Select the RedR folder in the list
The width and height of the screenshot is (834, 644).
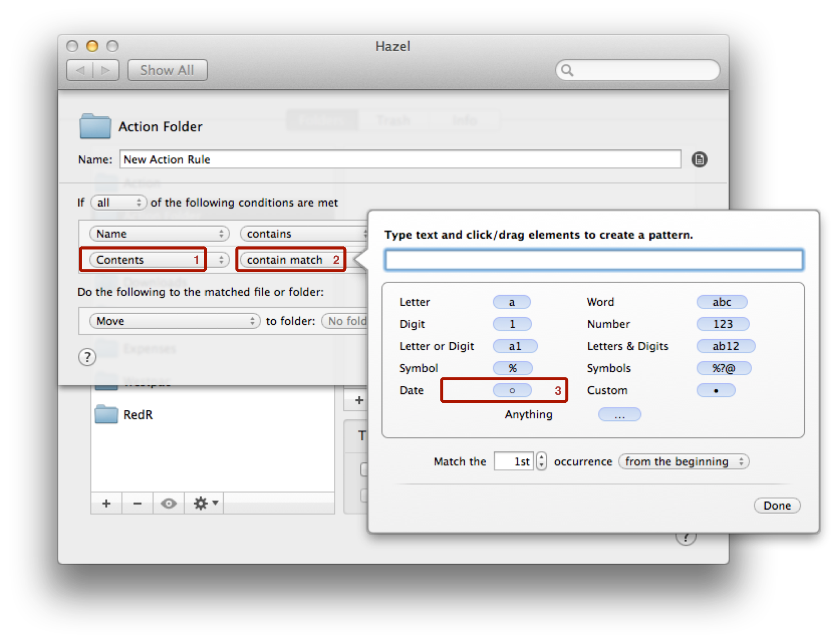213,415
